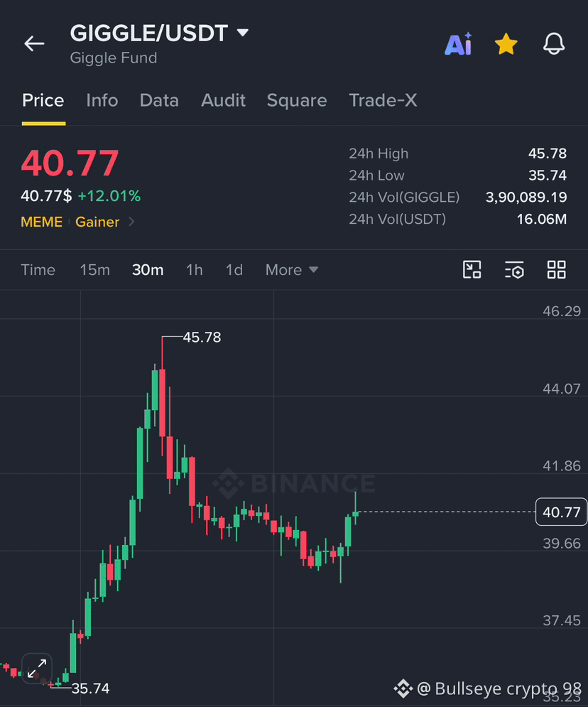Screen dimensions: 588x707
Task: Open the chevron next to Gainer
Action: pyautogui.click(x=131, y=222)
